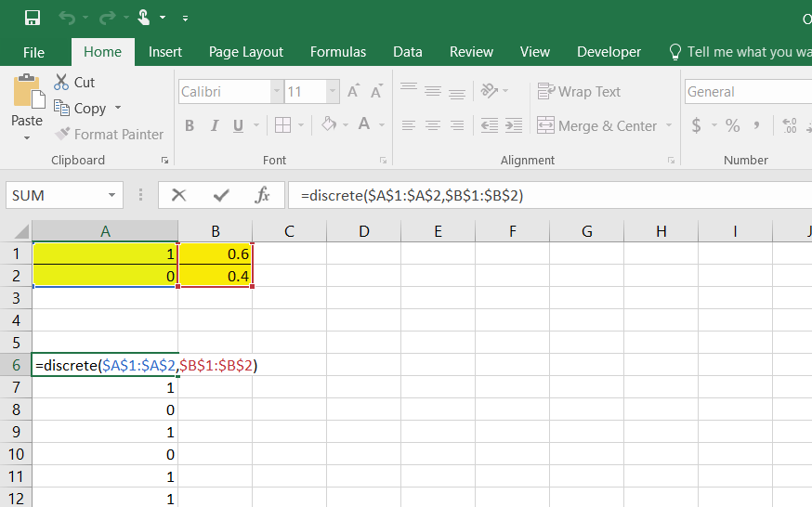The width and height of the screenshot is (812, 507).
Task: Expand the Borders dropdown arrow
Action: pyautogui.click(x=301, y=125)
